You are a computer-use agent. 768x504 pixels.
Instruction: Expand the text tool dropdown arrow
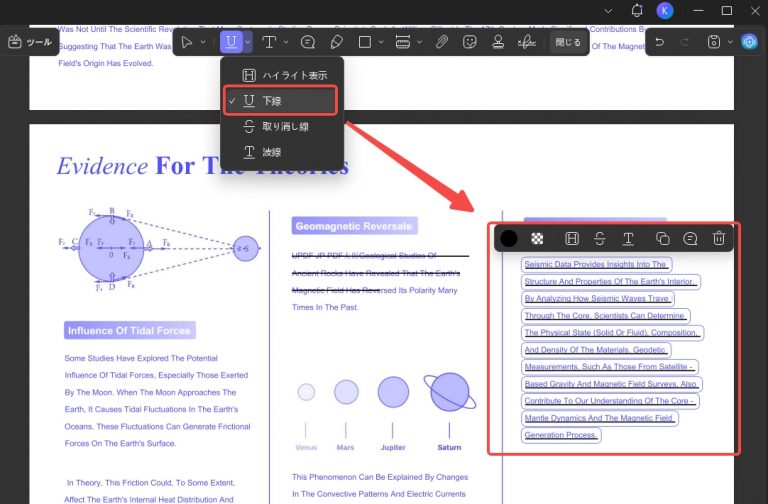tap(286, 42)
